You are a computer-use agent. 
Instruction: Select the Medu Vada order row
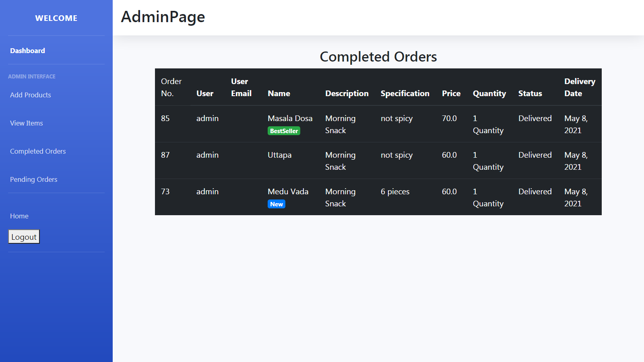pos(378,197)
